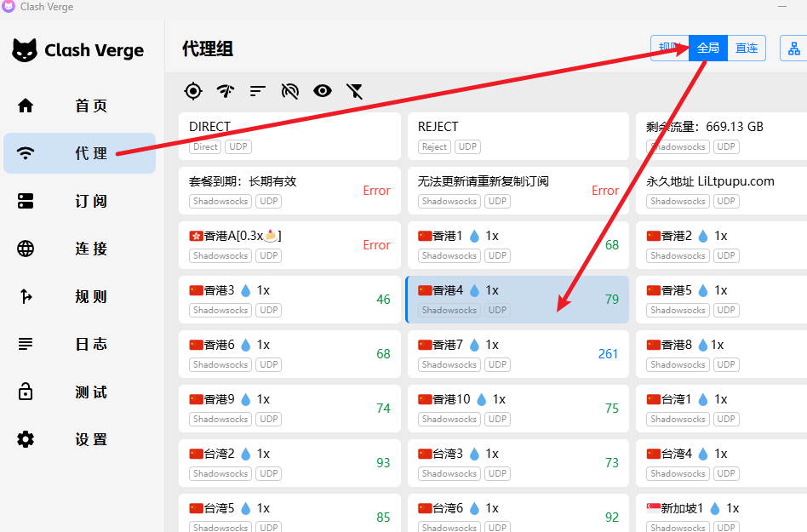
Task: Open 测试 (Test) page in sidebar
Action: tap(79, 392)
